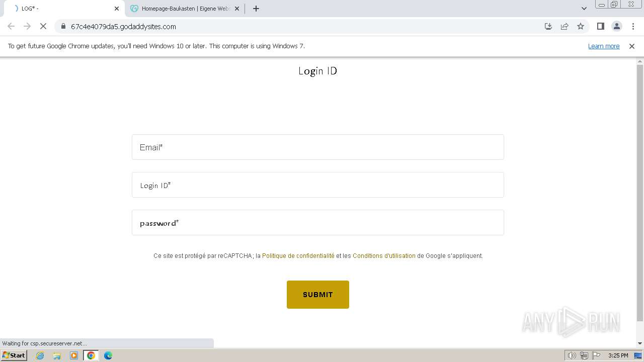Open the Conditions d'utilisation link
This screenshot has height=362, width=644.
384,255
